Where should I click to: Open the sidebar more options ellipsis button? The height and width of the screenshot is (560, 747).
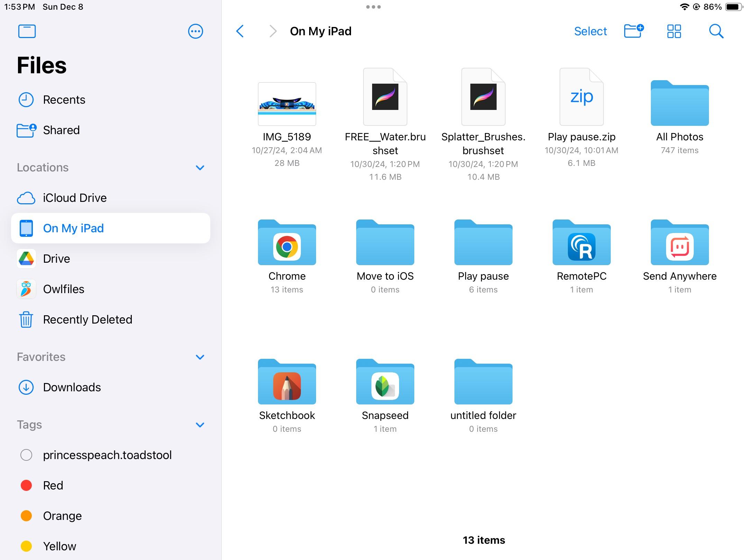195,31
